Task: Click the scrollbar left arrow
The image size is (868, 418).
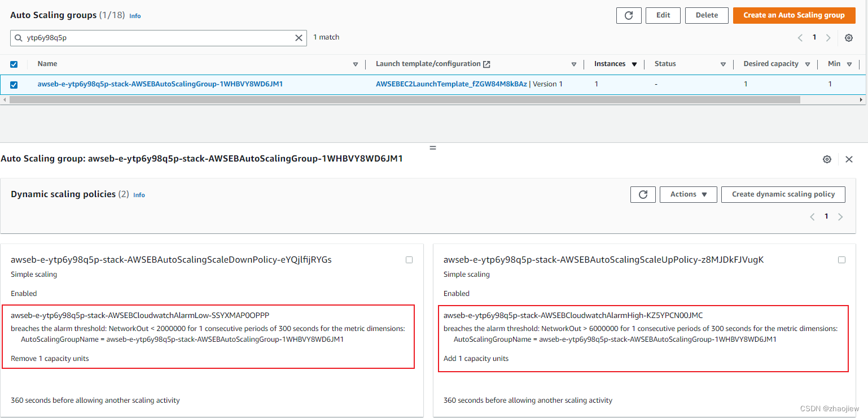Action: coord(5,99)
